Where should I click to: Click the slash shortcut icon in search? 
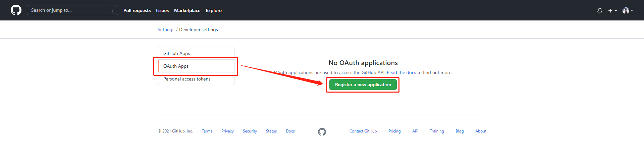(x=113, y=10)
